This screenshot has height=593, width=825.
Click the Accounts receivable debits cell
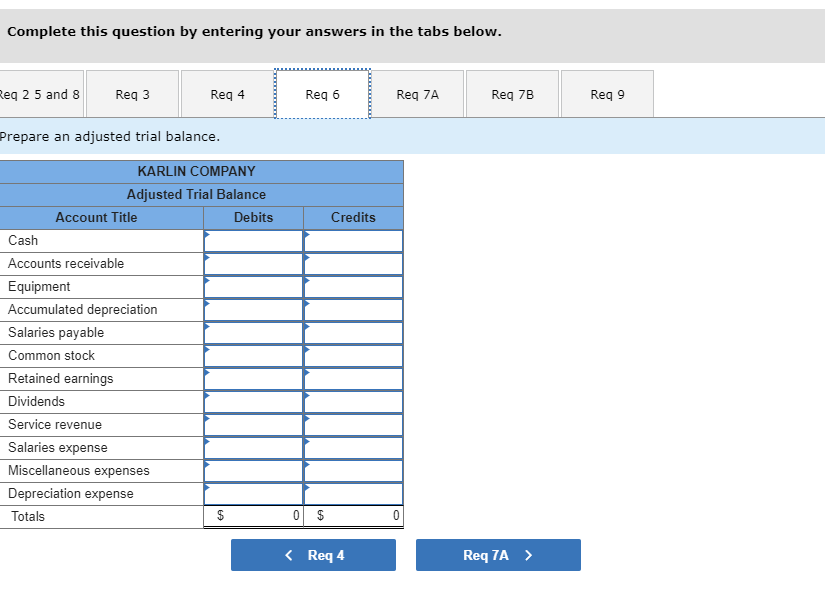[253, 263]
